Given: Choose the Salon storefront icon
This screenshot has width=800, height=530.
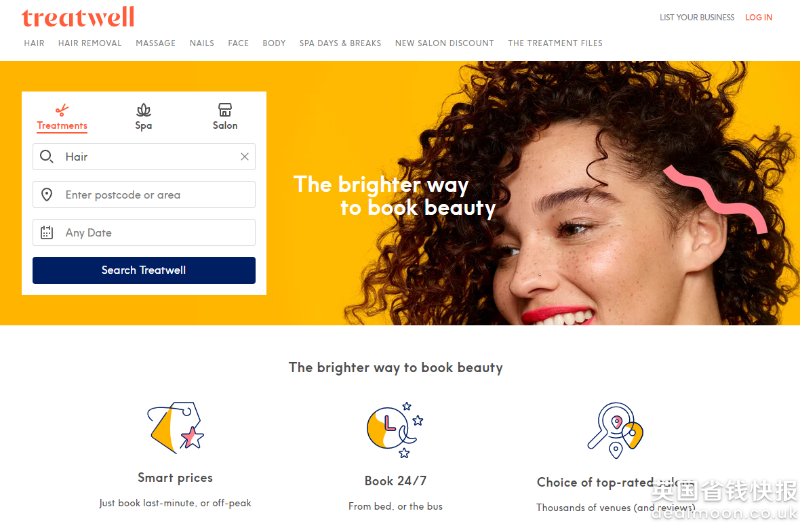Looking at the screenshot, I should pyautogui.click(x=225, y=110).
